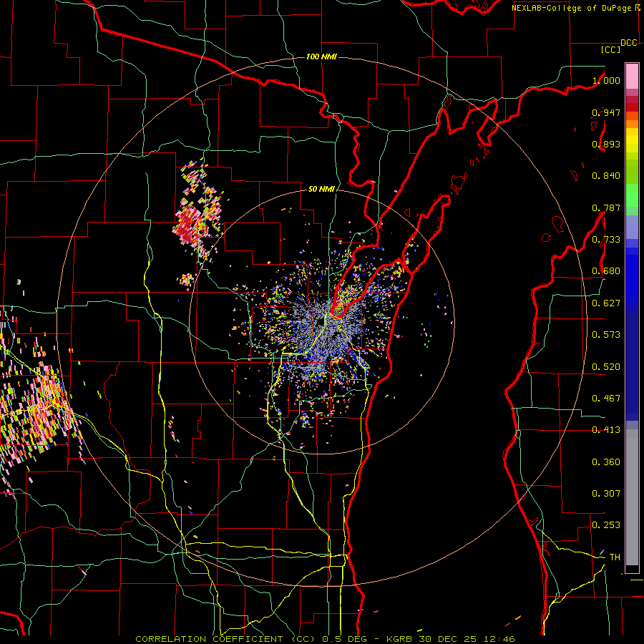Click the 0.627 scale value
Image resolution: width=644 pixels, height=644 pixels.
[606, 303]
